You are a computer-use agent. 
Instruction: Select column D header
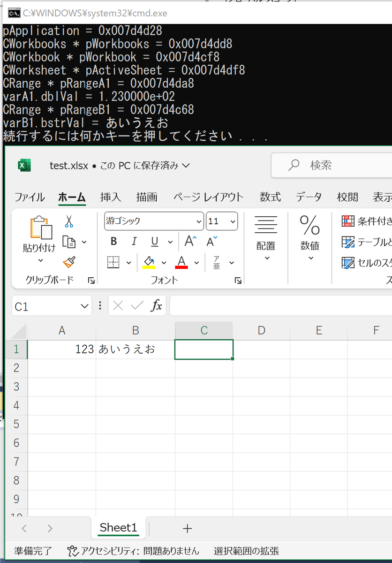(262, 330)
